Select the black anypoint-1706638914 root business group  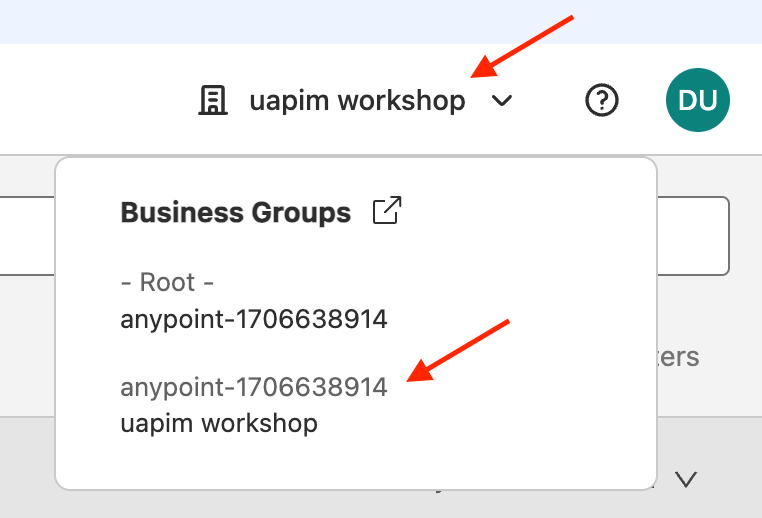pos(253,320)
